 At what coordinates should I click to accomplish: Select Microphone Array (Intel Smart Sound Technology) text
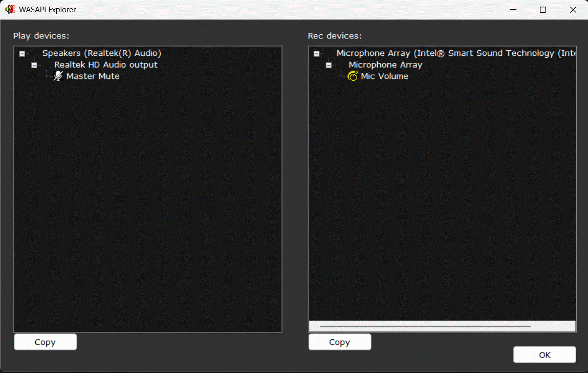coord(455,53)
